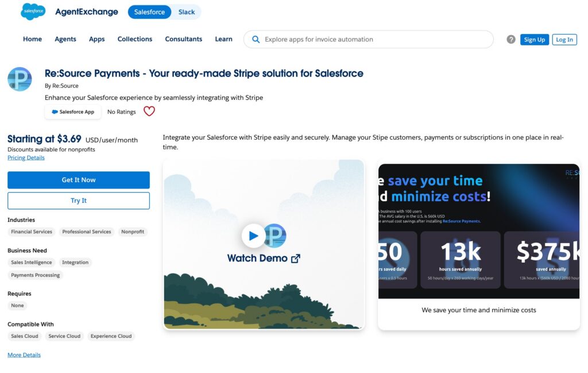Select the Service Cloud compatibility tag

point(64,337)
